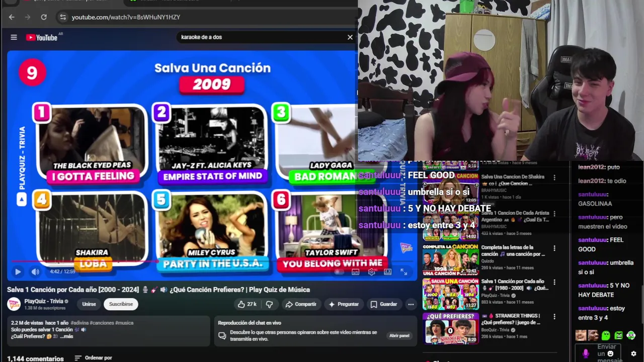The height and width of the screenshot is (362, 644).
Task: Clear the search text with X
Action: (350, 37)
